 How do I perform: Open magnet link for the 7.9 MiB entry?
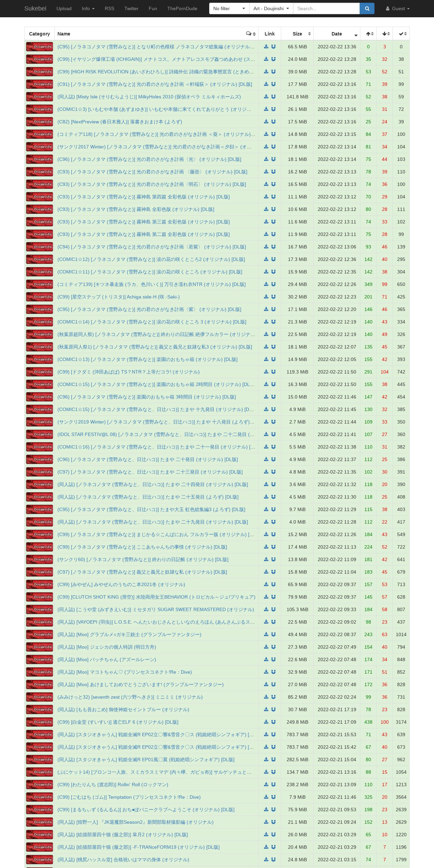click(273, 797)
